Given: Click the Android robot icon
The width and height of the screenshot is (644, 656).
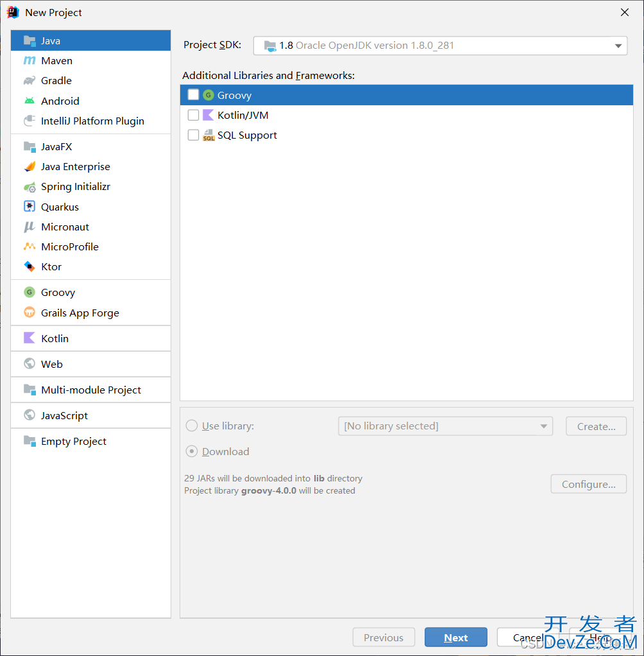Looking at the screenshot, I should [30, 101].
